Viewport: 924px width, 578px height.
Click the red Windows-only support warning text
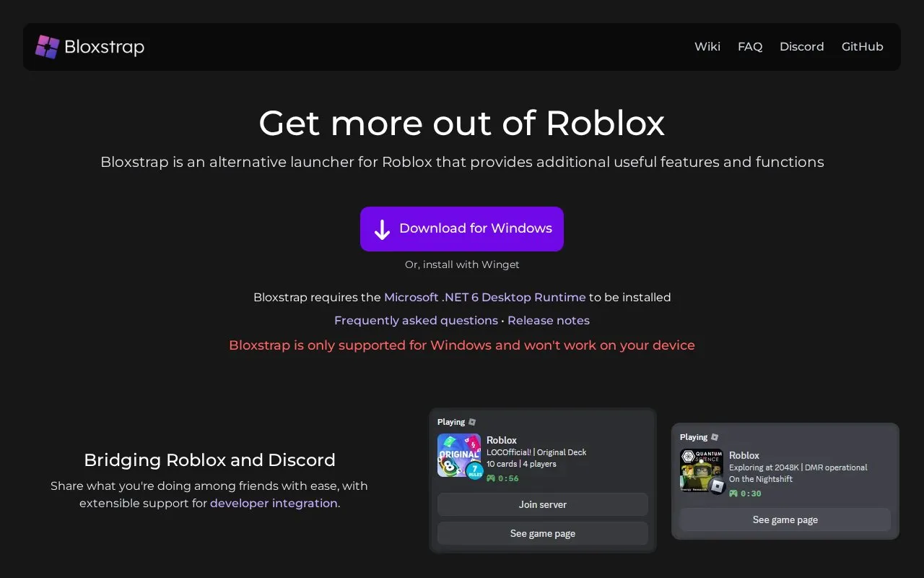(x=462, y=345)
